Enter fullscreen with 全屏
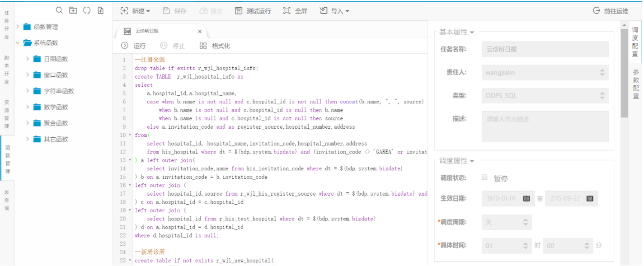 pos(295,11)
